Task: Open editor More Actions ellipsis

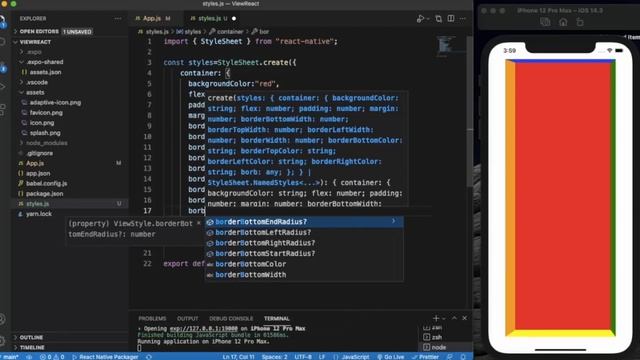Action: click(x=463, y=19)
